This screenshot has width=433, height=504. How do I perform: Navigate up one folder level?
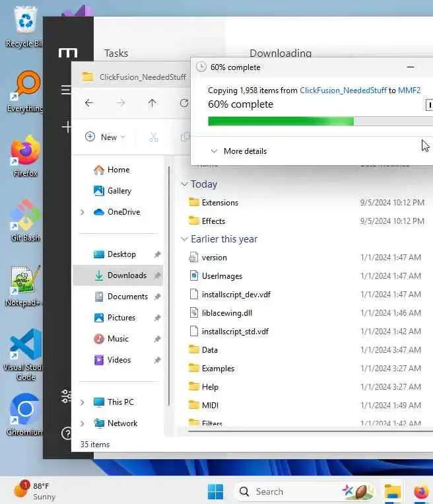pyautogui.click(x=152, y=103)
